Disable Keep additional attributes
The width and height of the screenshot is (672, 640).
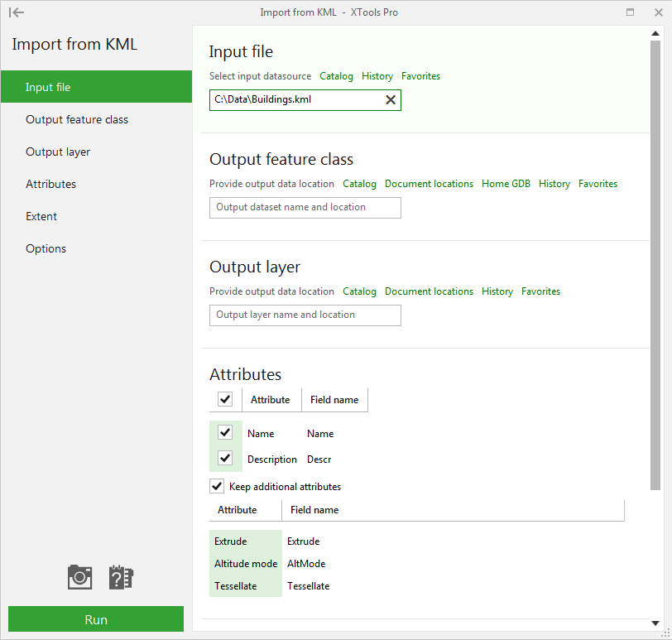pyautogui.click(x=217, y=486)
